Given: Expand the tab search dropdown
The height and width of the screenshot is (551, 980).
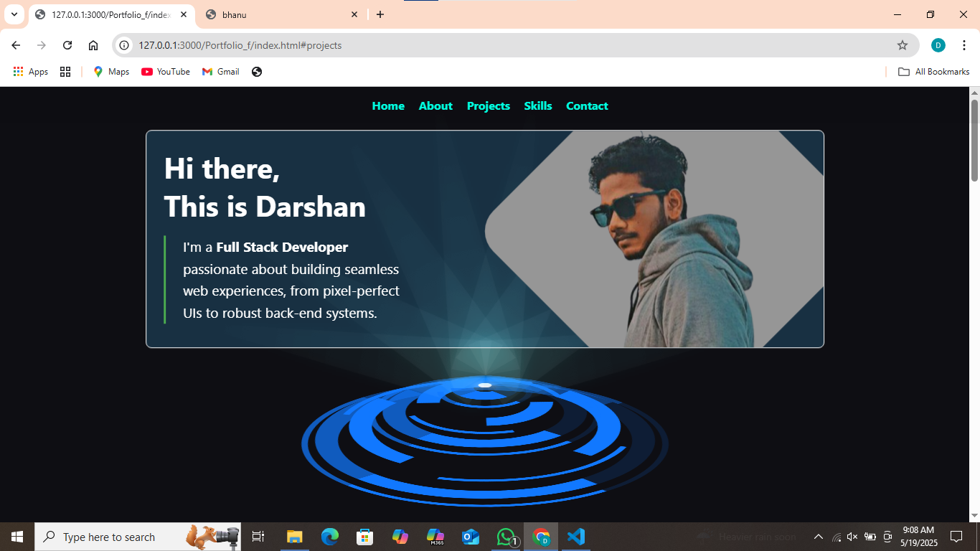Looking at the screenshot, I should pyautogui.click(x=14, y=14).
